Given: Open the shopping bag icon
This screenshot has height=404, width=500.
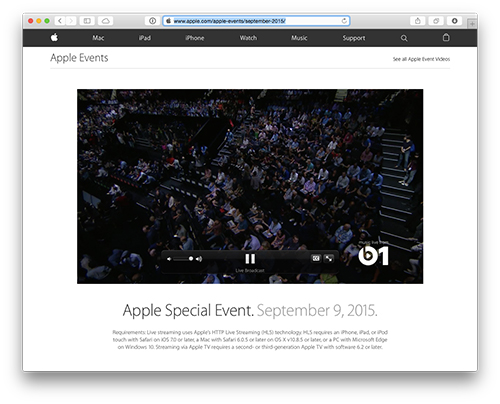Looking at the screenshot, I should point(446,37).
